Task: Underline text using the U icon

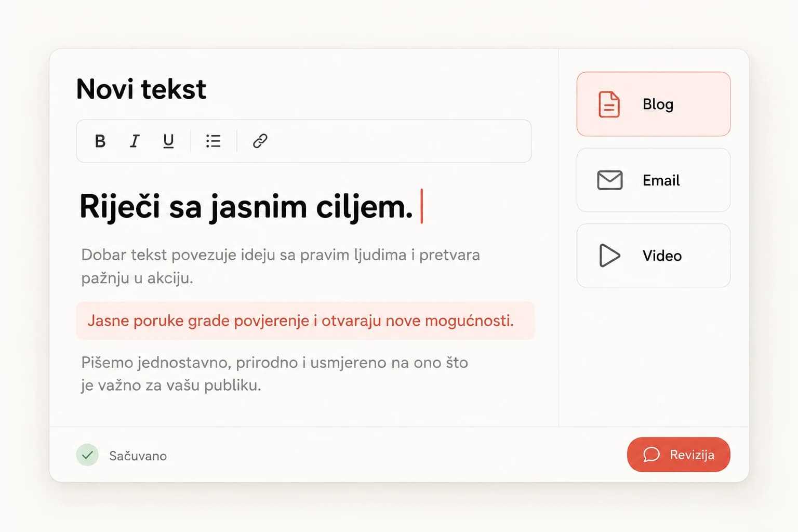Action: click(x=168, y=141)
